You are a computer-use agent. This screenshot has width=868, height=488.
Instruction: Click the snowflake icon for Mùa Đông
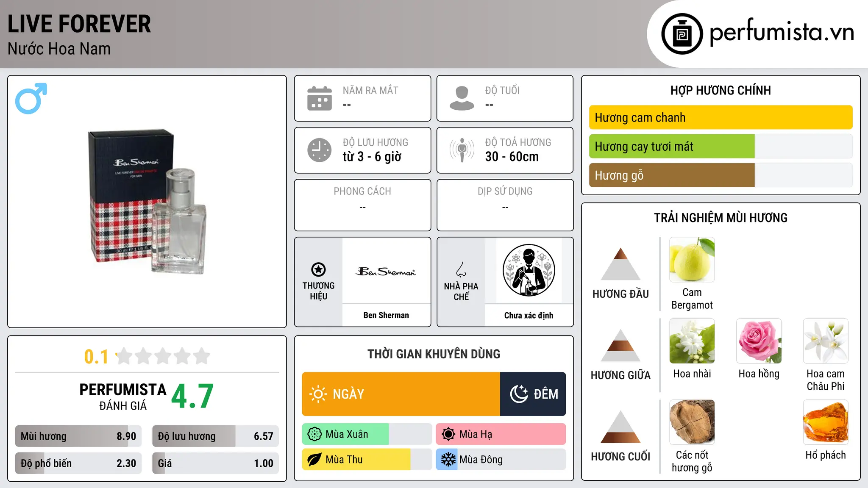click(448, 460)
